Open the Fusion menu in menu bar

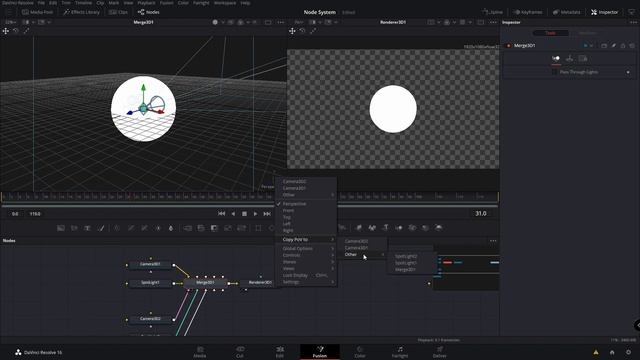[x=166, y=3]
